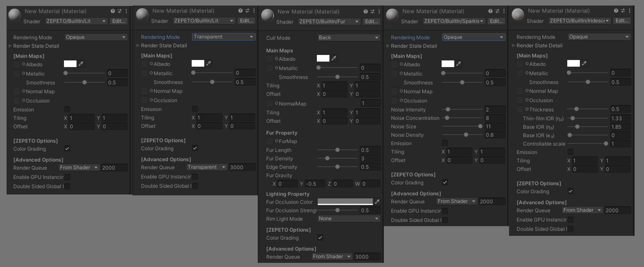Toggle Color Grading in the Sparkle panel
The image size is (644, 267).
click(x=445, y=182)
